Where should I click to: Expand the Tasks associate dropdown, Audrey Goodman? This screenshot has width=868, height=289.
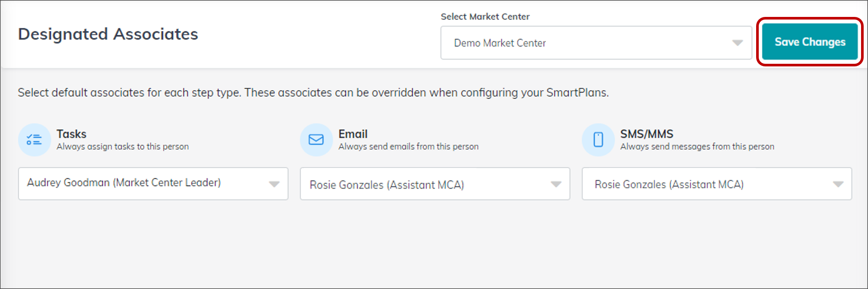tap(153, 184)
